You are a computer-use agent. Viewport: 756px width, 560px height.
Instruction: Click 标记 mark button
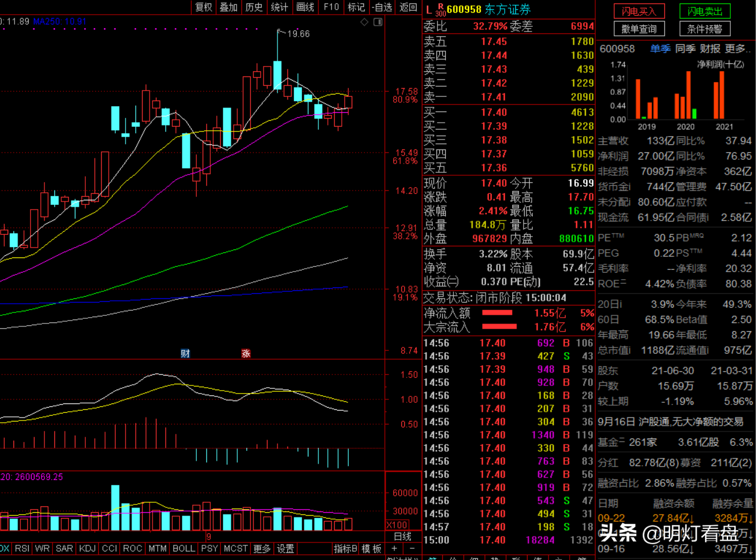point(356,7)
